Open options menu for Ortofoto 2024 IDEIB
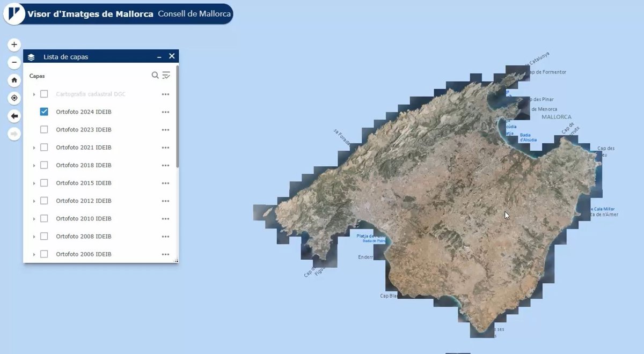This screenshot has width=644, height=354. (165, 112)
